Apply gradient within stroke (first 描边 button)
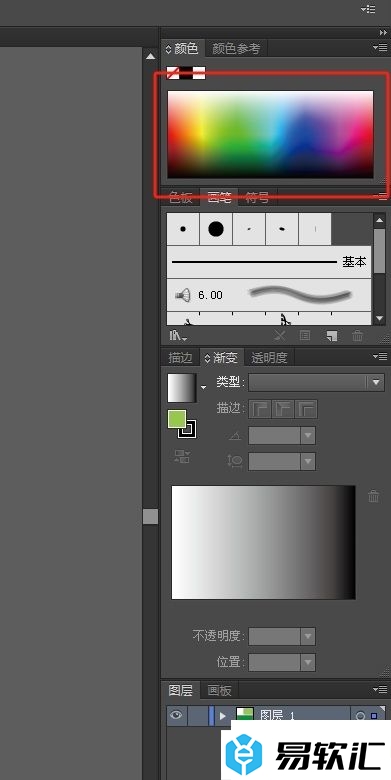 (260, 409)
